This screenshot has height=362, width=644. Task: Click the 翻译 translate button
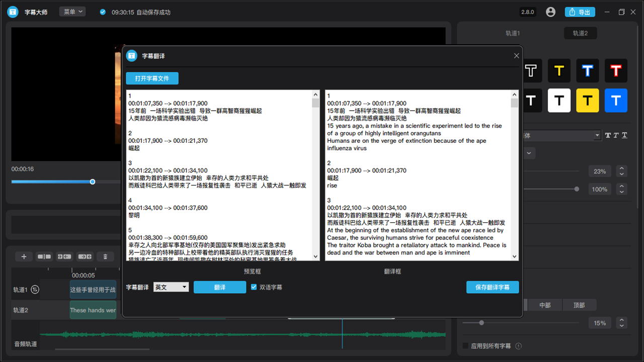pyautogui.click(x=219, y=287)
